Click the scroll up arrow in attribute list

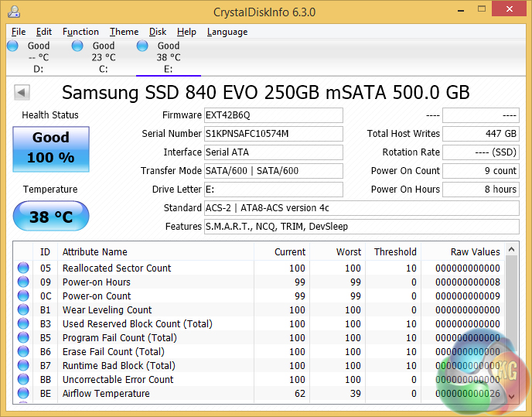(x=512, y=251)
